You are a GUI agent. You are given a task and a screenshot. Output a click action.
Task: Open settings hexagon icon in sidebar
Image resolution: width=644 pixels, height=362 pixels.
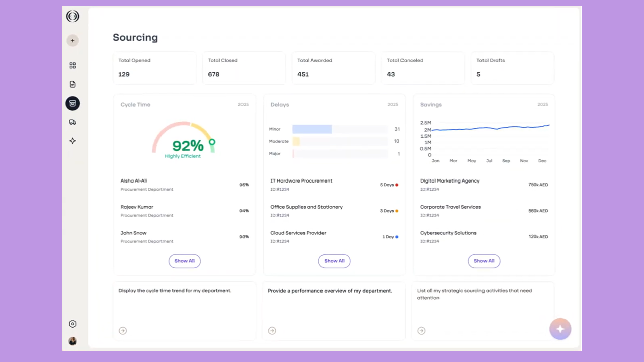pyautogui.click(x=73, y=324)
